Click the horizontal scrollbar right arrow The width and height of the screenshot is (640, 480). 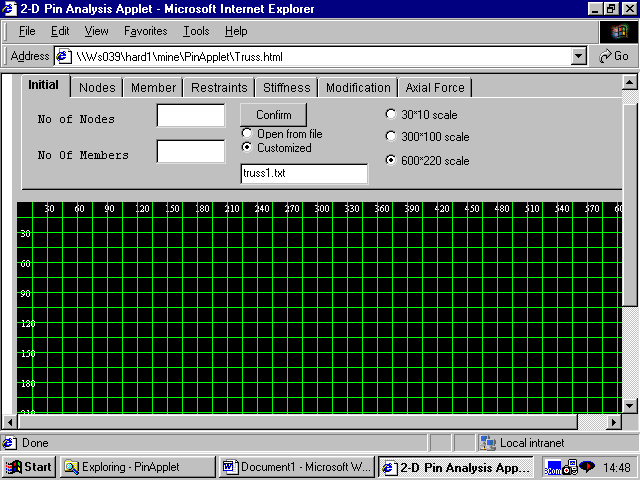pos(613,422)
